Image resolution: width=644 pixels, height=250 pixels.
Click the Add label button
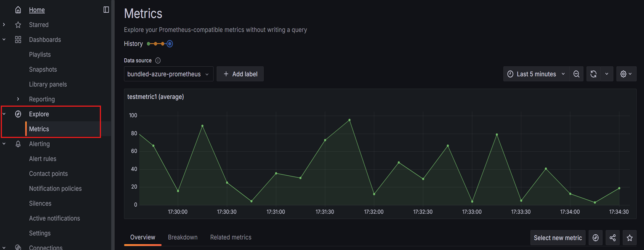click(240, 74)
